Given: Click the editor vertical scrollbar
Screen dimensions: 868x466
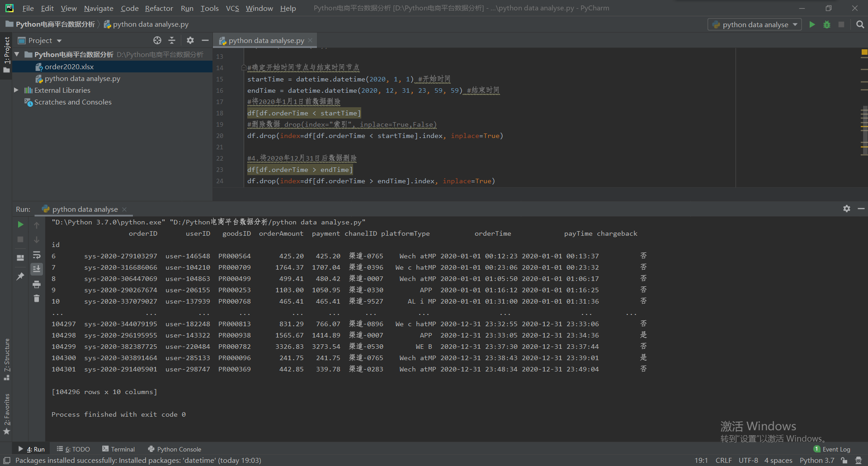Looking at the screenshot, I should tap(864, 131).
